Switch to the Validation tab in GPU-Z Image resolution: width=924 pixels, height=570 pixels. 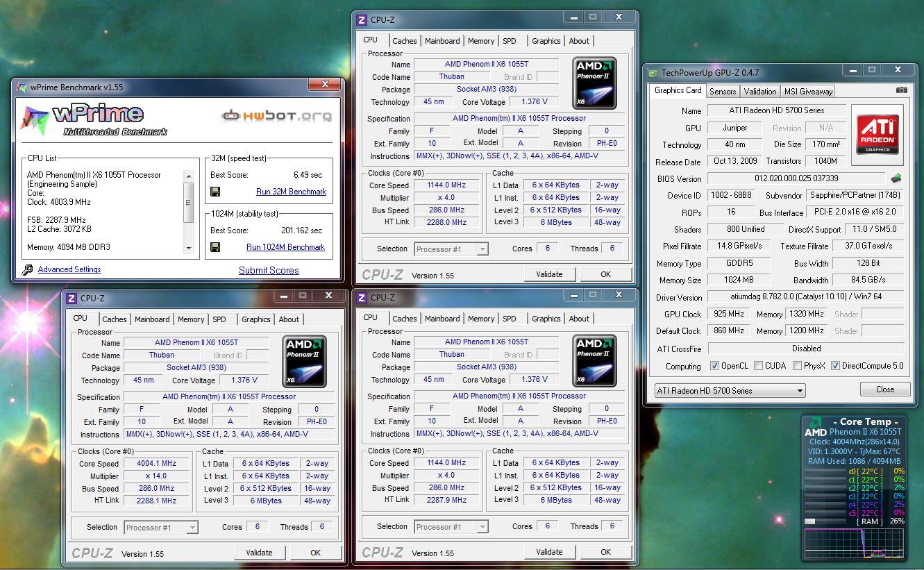point(760,91)
